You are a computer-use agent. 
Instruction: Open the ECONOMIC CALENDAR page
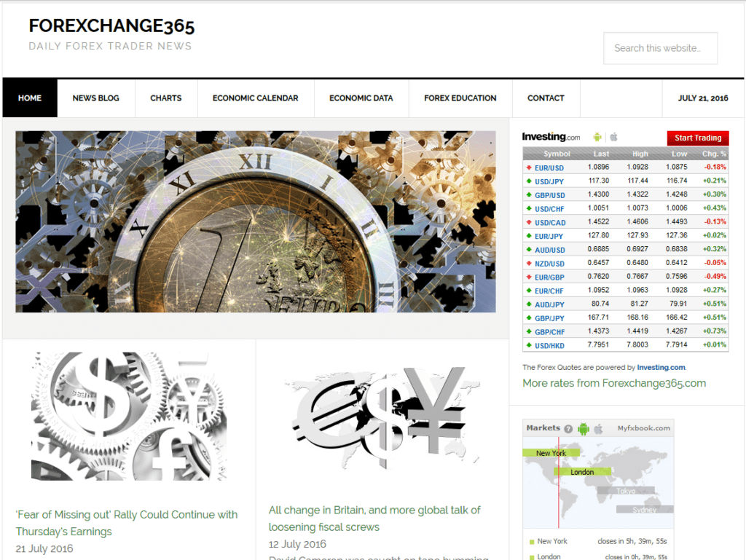[255, 98]
